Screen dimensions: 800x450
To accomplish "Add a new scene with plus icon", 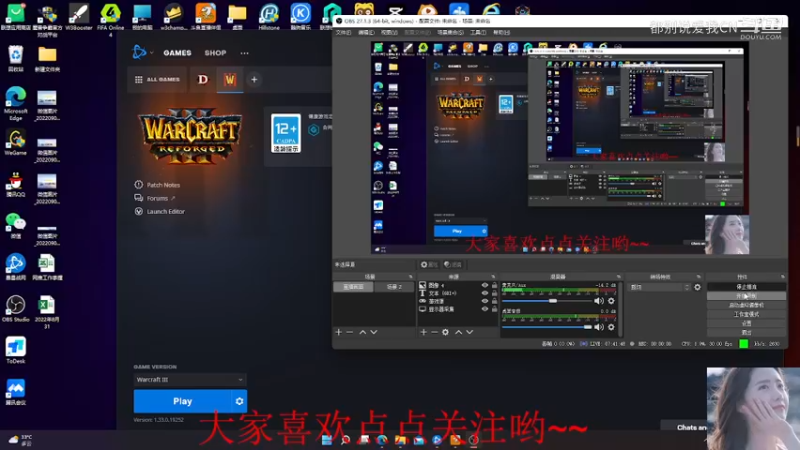I will pyautogui.click(x=338, y=332).
